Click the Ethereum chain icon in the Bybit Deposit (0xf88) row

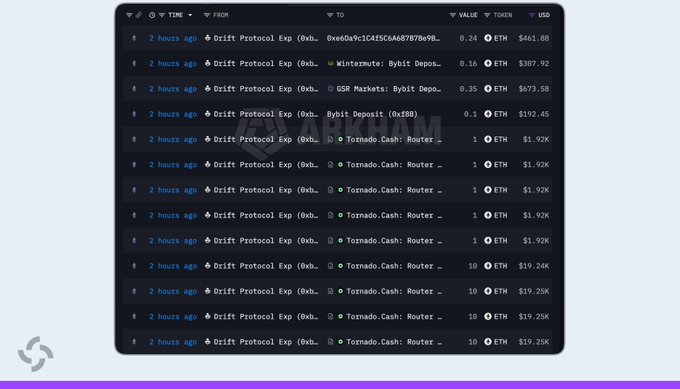[134, 114]
